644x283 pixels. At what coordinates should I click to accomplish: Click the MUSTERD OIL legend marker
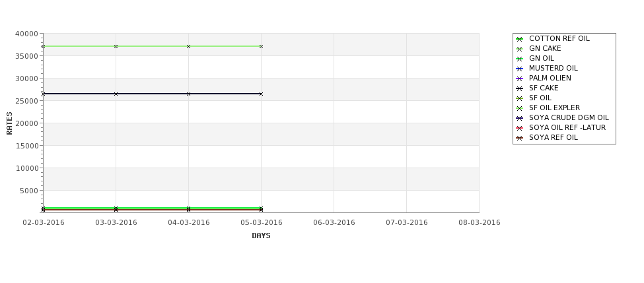tap(519, 69)
